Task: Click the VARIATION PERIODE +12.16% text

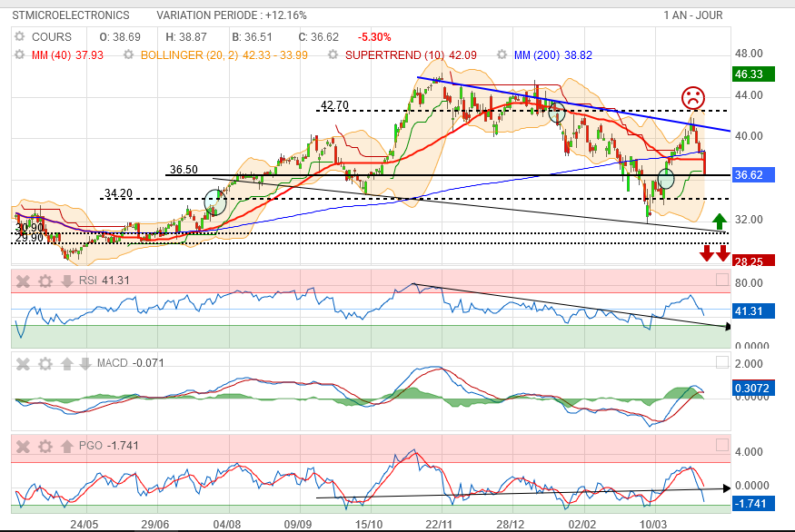Action: (232, 15)
